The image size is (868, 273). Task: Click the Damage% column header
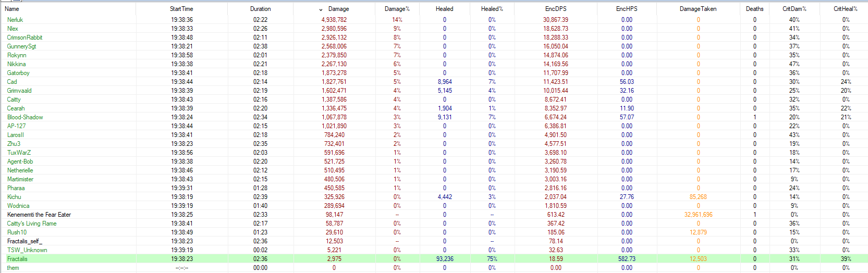(397, 9)
